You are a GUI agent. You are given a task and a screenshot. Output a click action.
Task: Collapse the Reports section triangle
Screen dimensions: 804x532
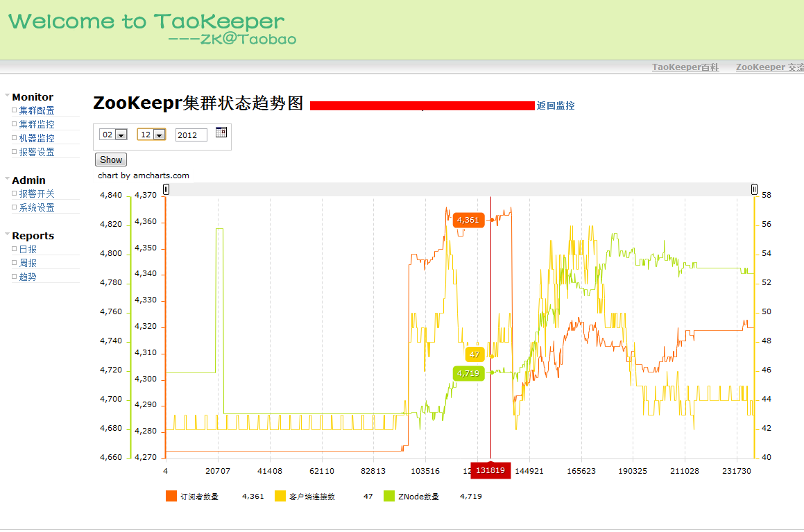point(7,234)
